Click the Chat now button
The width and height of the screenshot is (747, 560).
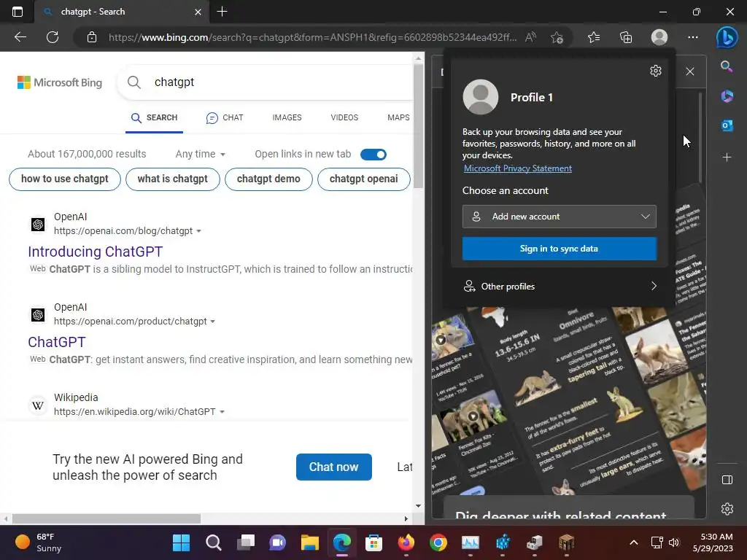[x=334, y=467]
